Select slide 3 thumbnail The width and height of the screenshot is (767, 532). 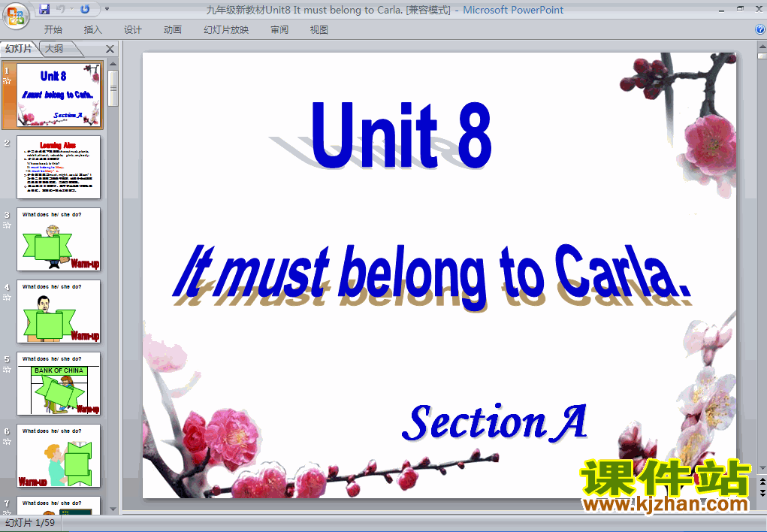pyautogui.click(x=58, y=240)
